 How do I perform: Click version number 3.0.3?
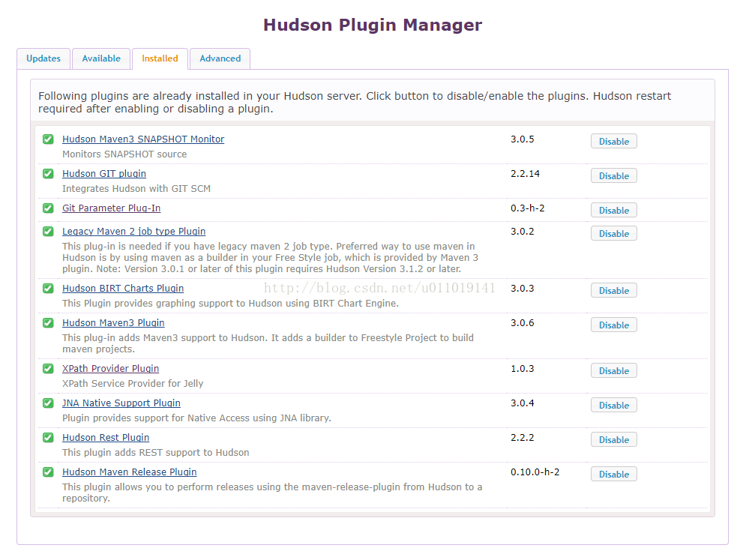click(523, 289)
